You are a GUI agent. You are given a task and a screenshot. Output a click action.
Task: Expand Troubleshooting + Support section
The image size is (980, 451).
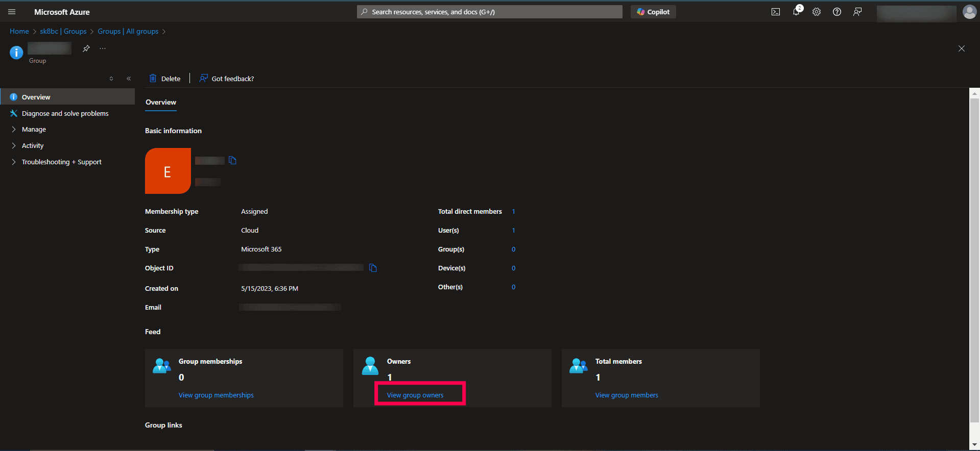pyautogui.click(x=61, y=162)
